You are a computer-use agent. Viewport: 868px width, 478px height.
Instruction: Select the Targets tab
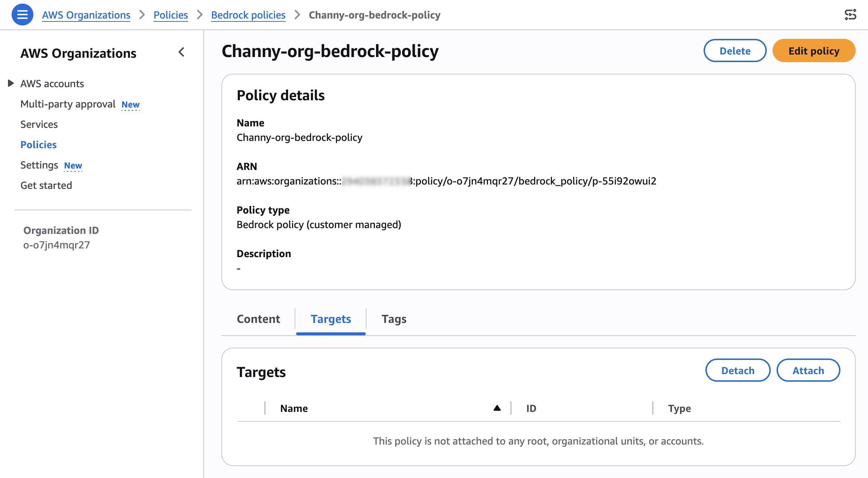coord(331,319)
